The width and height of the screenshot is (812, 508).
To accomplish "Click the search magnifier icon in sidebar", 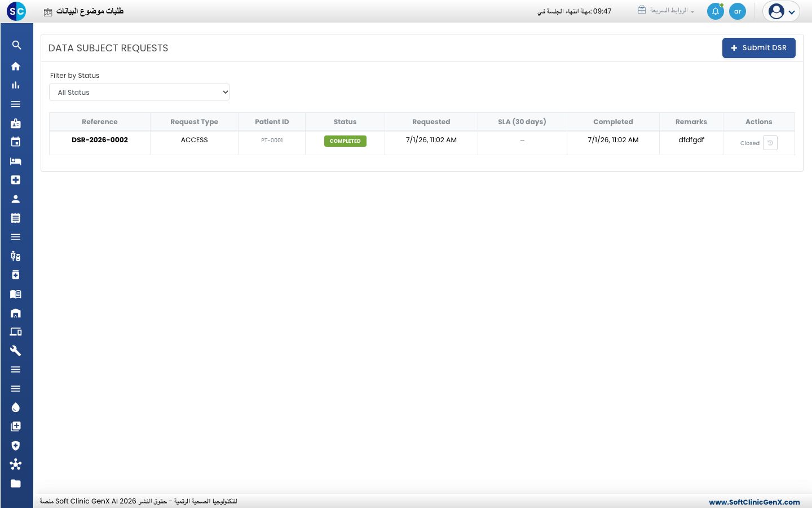I will [16, 45].
